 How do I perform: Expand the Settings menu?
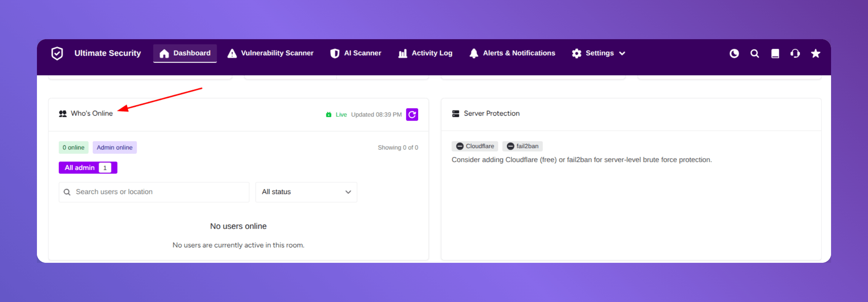click(599, 53)
